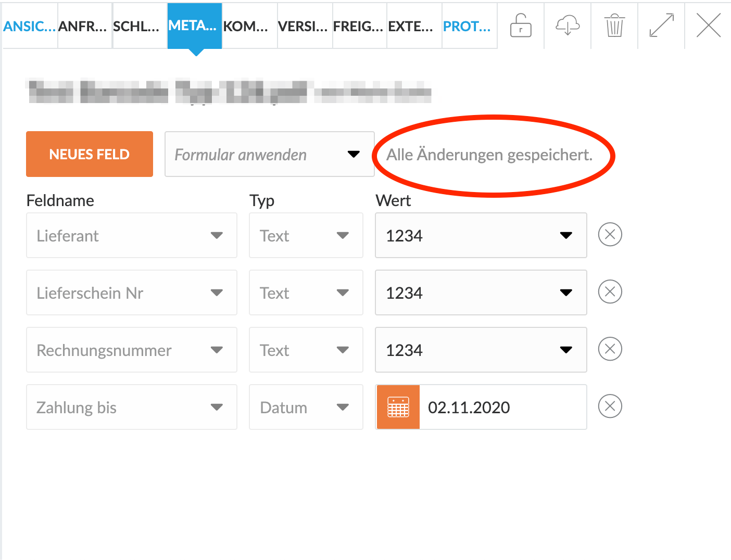
Task: Click the NEUES FELD button
Action: tap(90, 154)
